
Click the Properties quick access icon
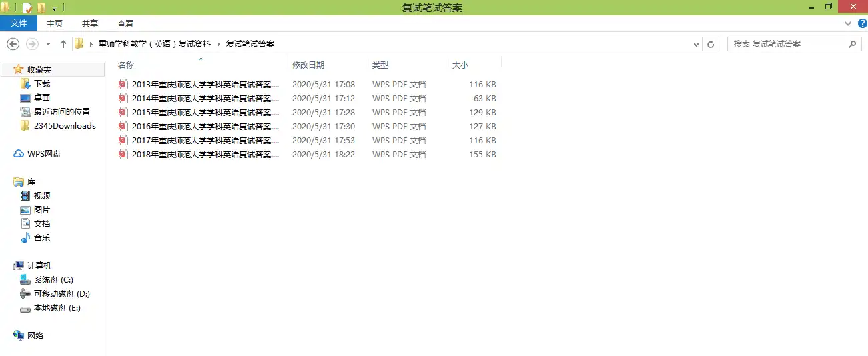(27, 8)
